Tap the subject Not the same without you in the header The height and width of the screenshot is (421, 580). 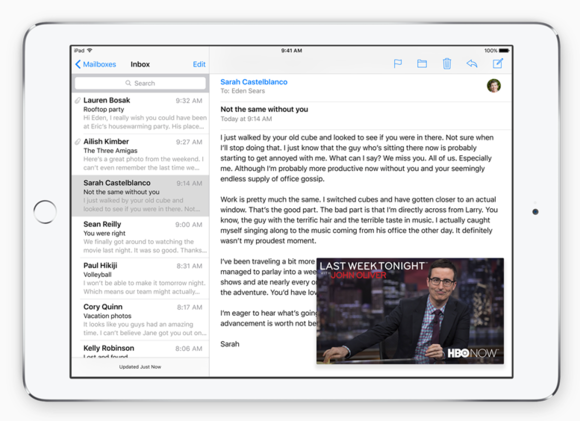point(264,110)
